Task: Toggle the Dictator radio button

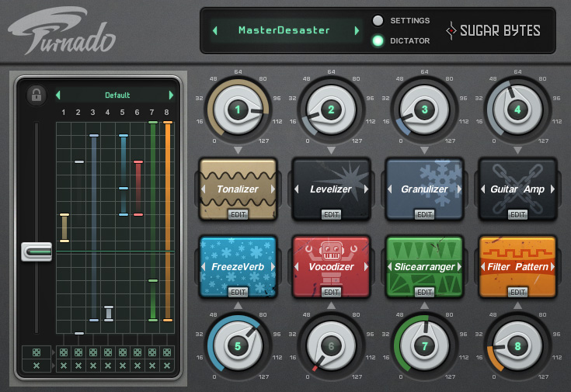Action: [378, 41]
